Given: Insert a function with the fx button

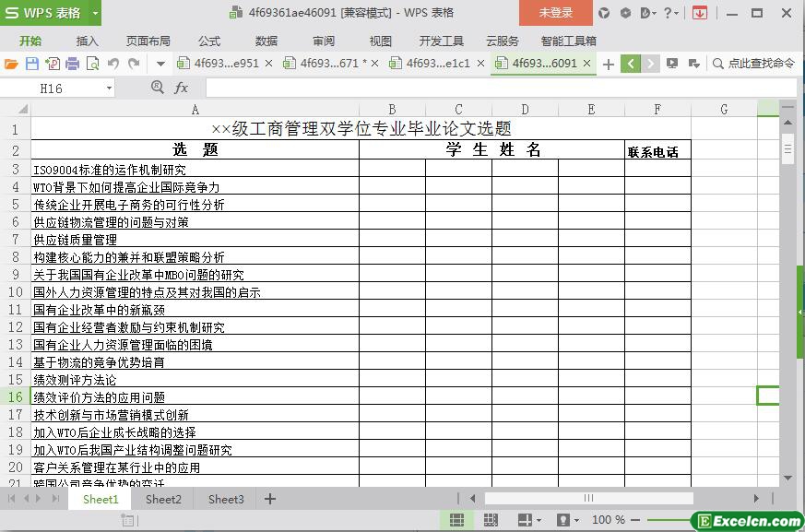Looking at the screenshot, I should (x=181, y=89).
